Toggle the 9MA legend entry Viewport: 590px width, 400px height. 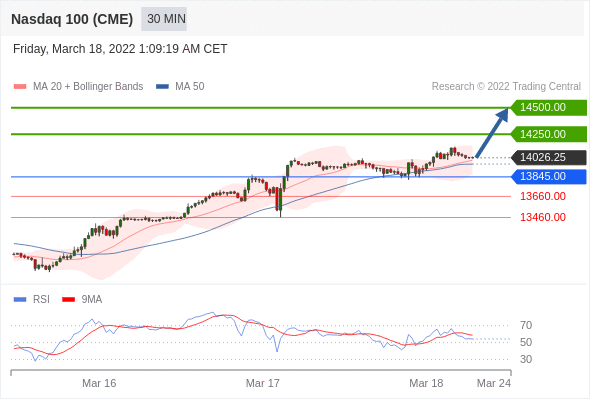click(82, 300)
